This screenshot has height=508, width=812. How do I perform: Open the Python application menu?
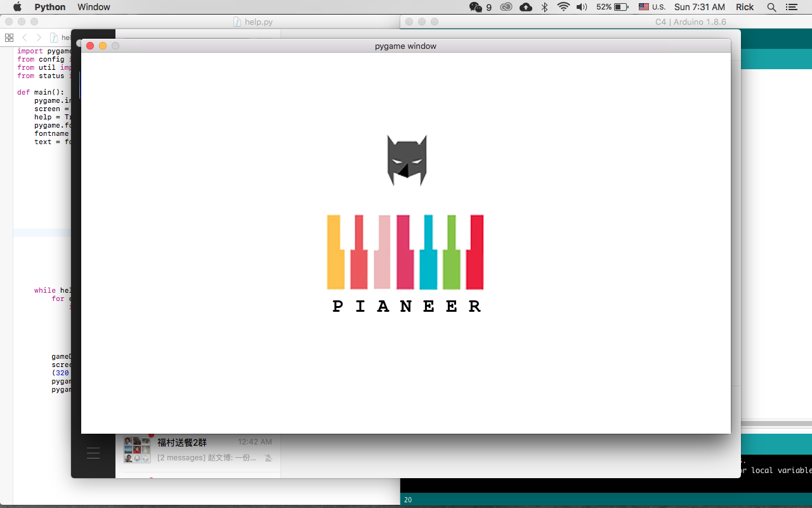coord(50,7)
